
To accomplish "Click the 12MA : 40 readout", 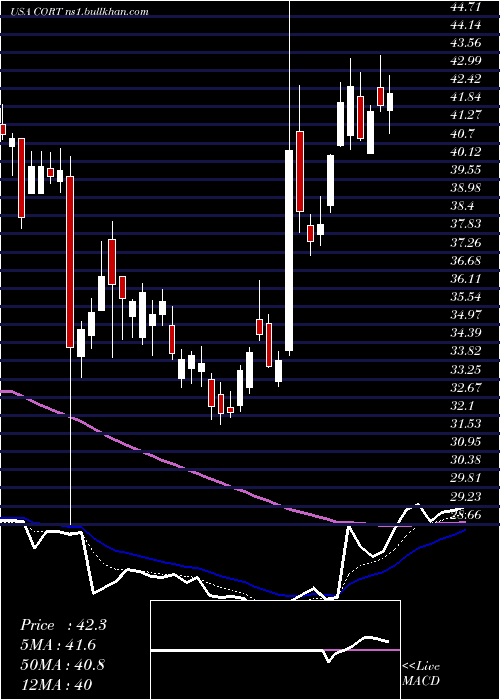I will (x=57, y=684).
